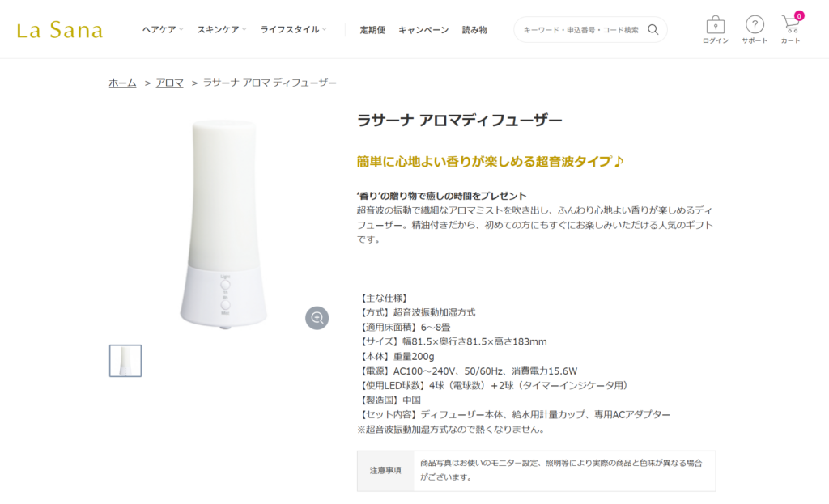Viewport: 829px width, 504px height.
Task: Select the diffuser thumbnail image
Action: click(125, 361)
